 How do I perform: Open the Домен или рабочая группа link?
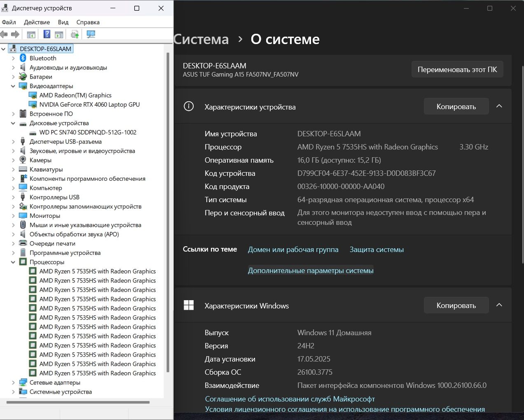[x=293, y=250]
